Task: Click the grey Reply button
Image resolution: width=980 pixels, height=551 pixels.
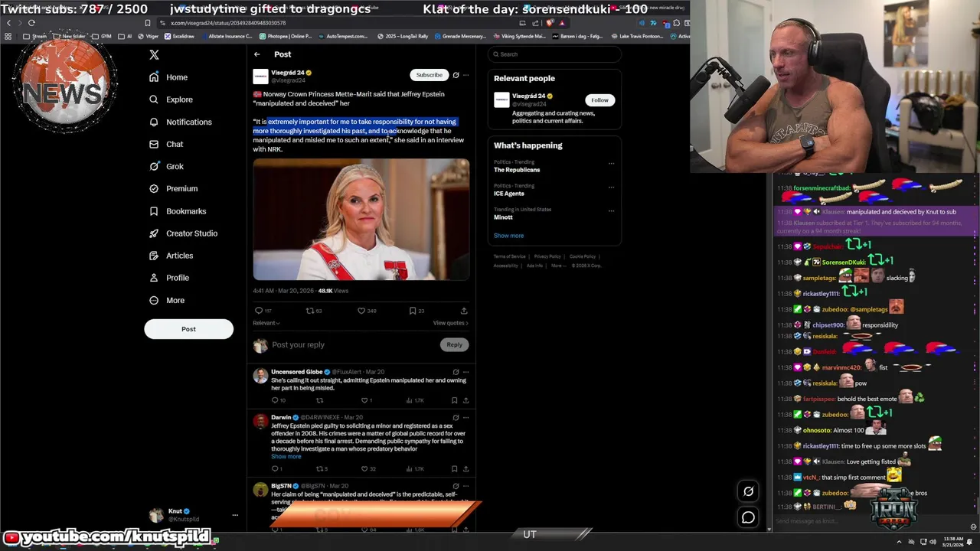Action: [x=454, y=344]
